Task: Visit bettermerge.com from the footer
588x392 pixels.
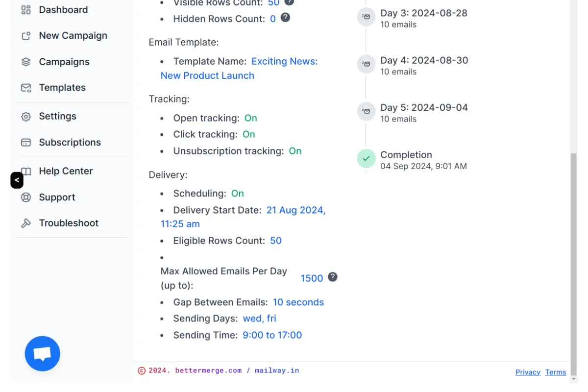Action: click(x=208, y=370)
